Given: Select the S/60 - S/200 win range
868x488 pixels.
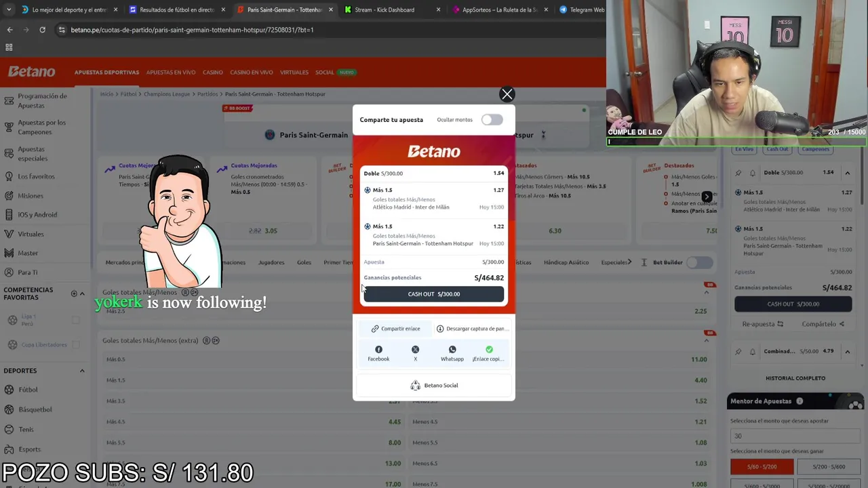Looking at the screenshot, I should (762, 466).
